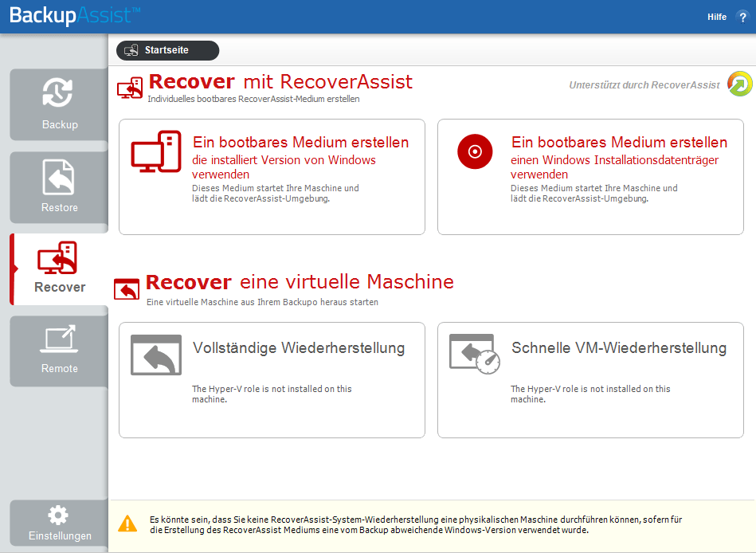Click the red disc icon for installation media
Image resolution: width=756 pixels, height=553 pixels.
coord(475,151)
